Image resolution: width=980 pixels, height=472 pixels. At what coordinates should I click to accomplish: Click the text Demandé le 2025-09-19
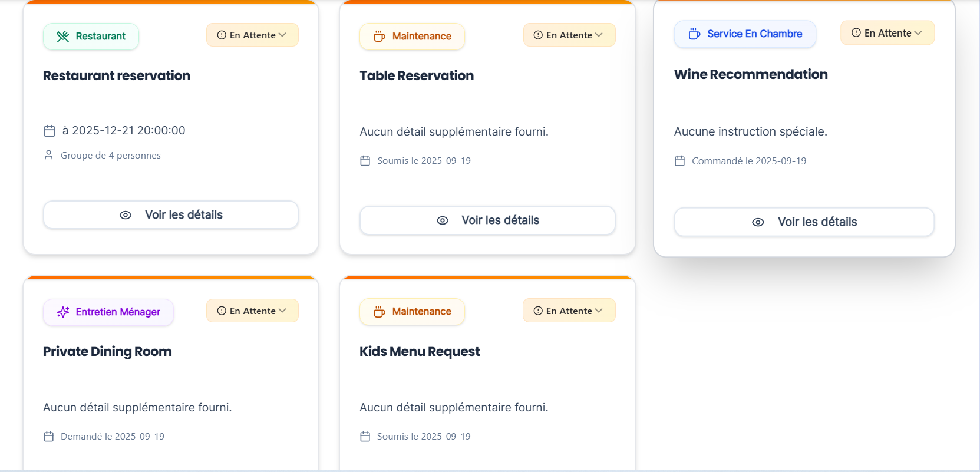[x=113, y=437]
